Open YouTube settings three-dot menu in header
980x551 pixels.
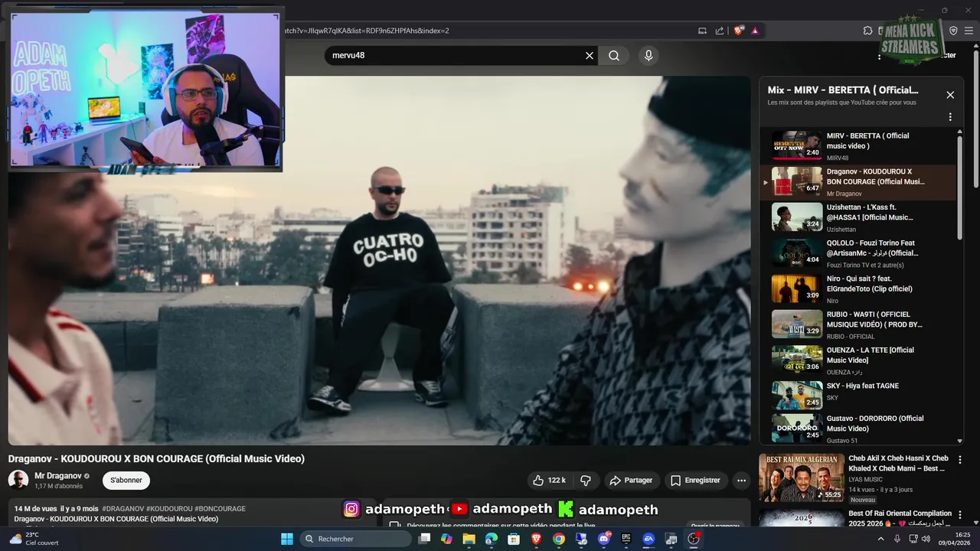click(879, 56)
